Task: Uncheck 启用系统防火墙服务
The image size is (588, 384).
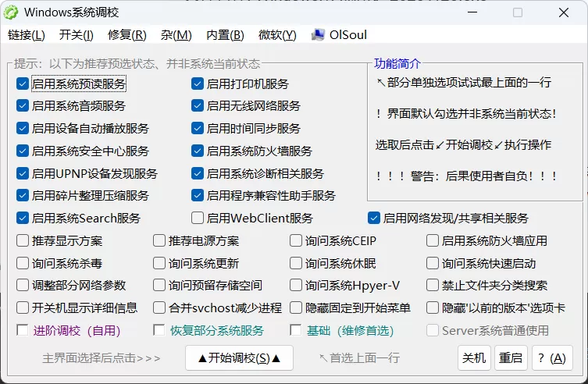Action: click(198, 151)
